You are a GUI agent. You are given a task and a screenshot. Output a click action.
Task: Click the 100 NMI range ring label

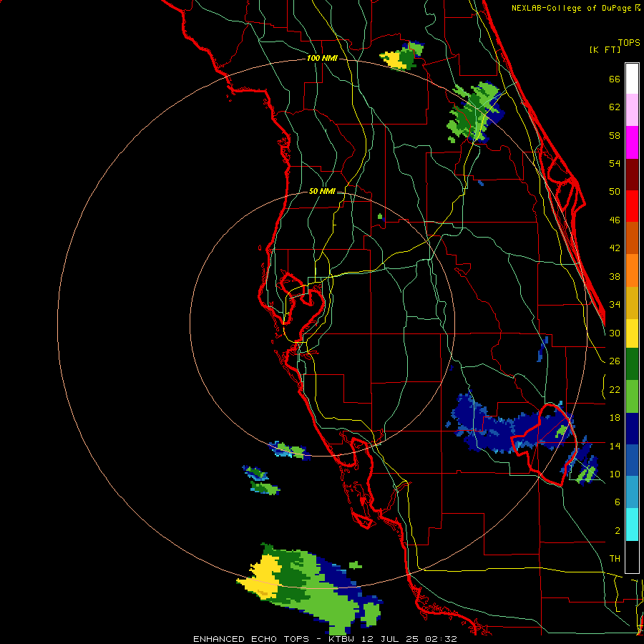click(322, 59)
